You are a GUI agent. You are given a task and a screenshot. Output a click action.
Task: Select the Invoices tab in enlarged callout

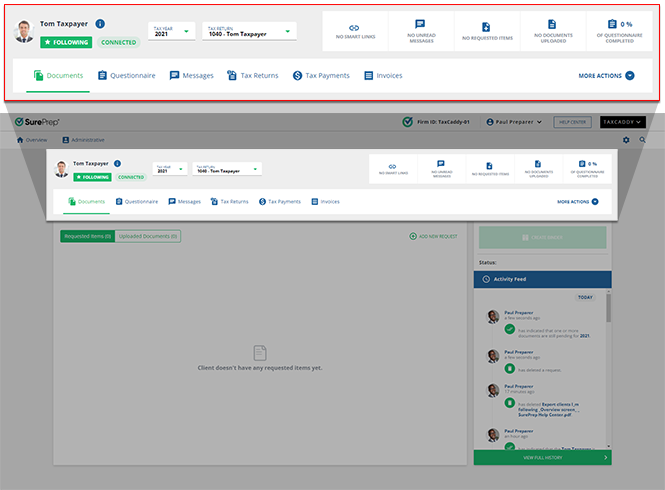(x=383, y=76)
